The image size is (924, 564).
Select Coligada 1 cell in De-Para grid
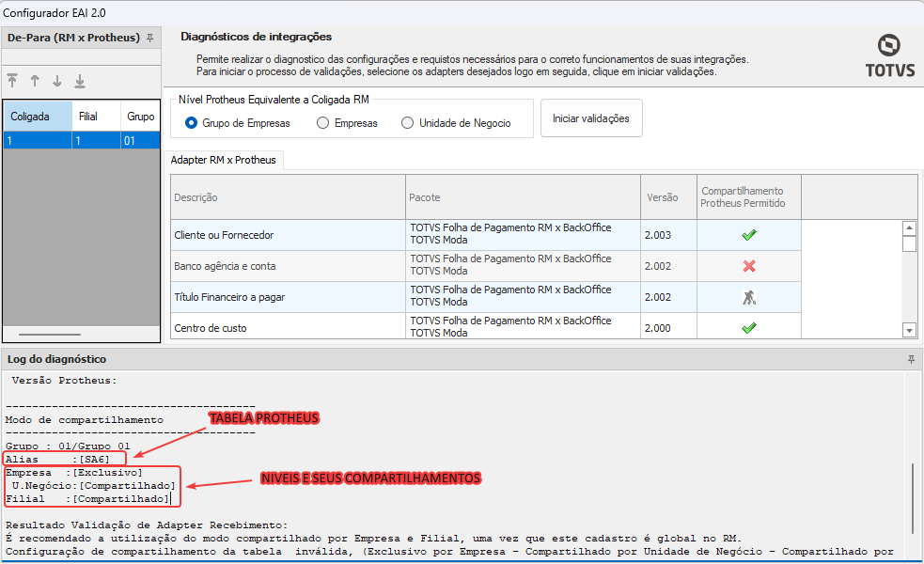(x=38, y=140)
